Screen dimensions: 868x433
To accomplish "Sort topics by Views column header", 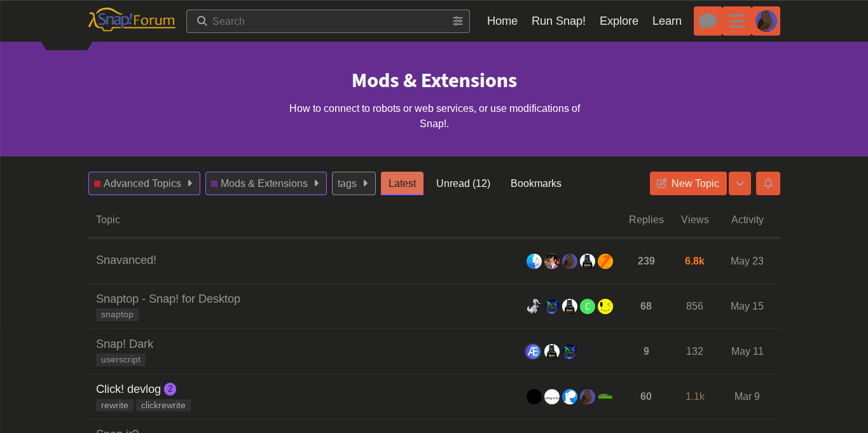I will coord(694,219).
